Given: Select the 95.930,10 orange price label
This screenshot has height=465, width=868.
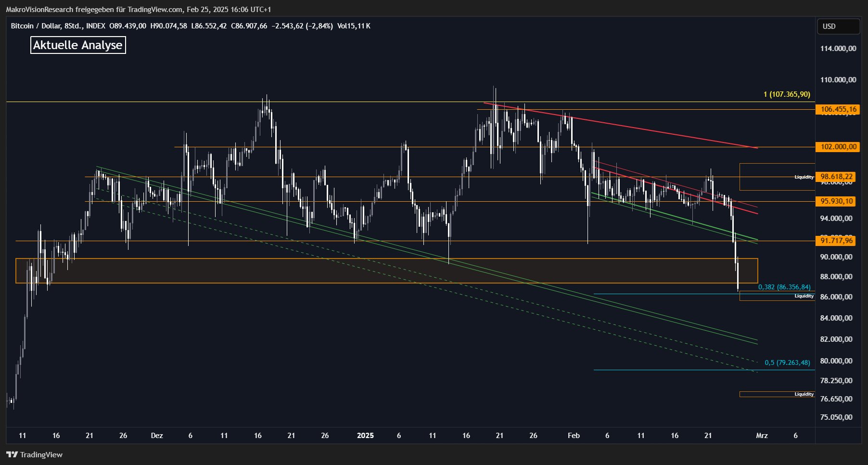Looking at the screenshot, I should coord(836,201).
